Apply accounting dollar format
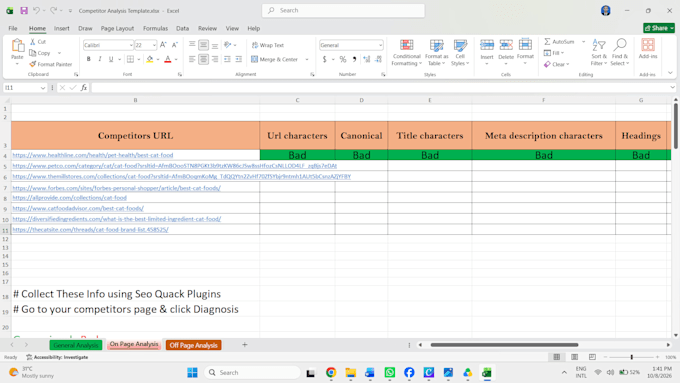This screenshot has height=383, width=680. (324, 59)
